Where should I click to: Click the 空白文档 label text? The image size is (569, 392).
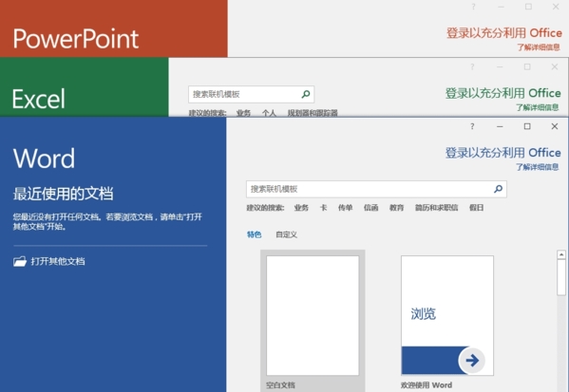pyautogui.click(x=280, y=385)
